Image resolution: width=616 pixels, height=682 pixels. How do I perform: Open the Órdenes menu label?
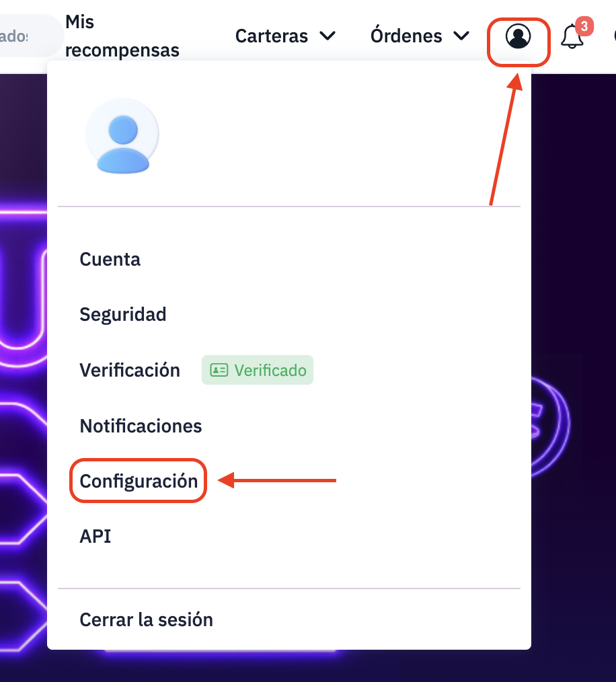pyautogui.click(x=406, y=35)
